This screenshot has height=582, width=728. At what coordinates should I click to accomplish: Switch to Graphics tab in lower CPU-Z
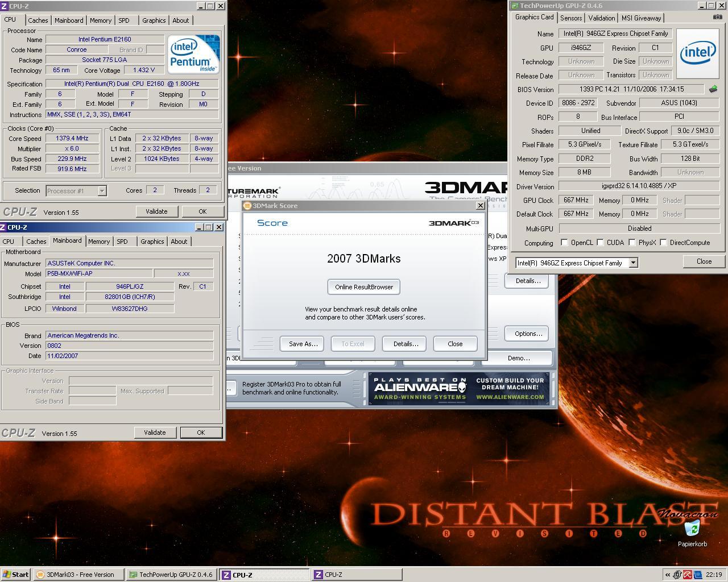tap(152, 242)
